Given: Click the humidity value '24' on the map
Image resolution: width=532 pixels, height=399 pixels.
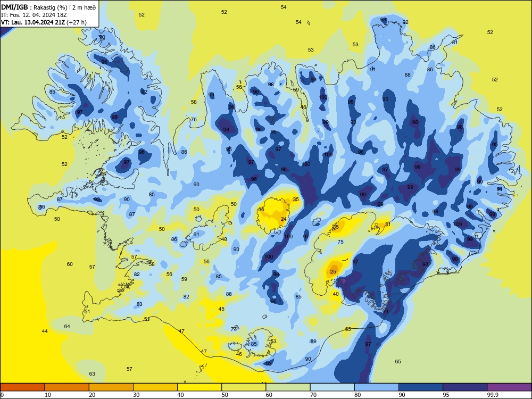Looking at the screenshot, I should [x=284, y=219].
